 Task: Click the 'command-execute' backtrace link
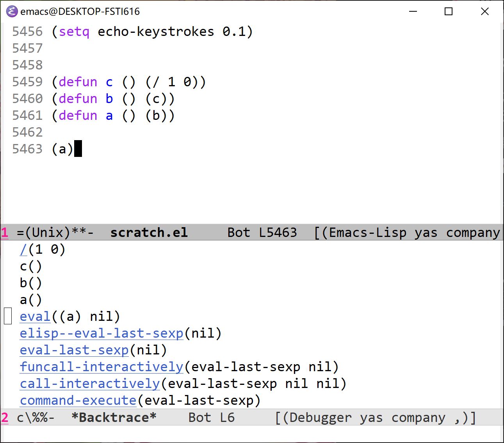78,400
